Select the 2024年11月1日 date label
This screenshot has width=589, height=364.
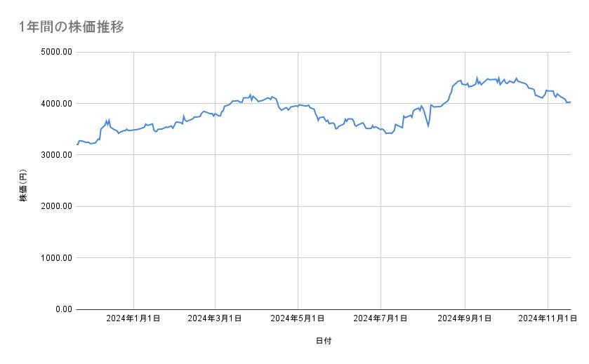[x=548, y=318]
